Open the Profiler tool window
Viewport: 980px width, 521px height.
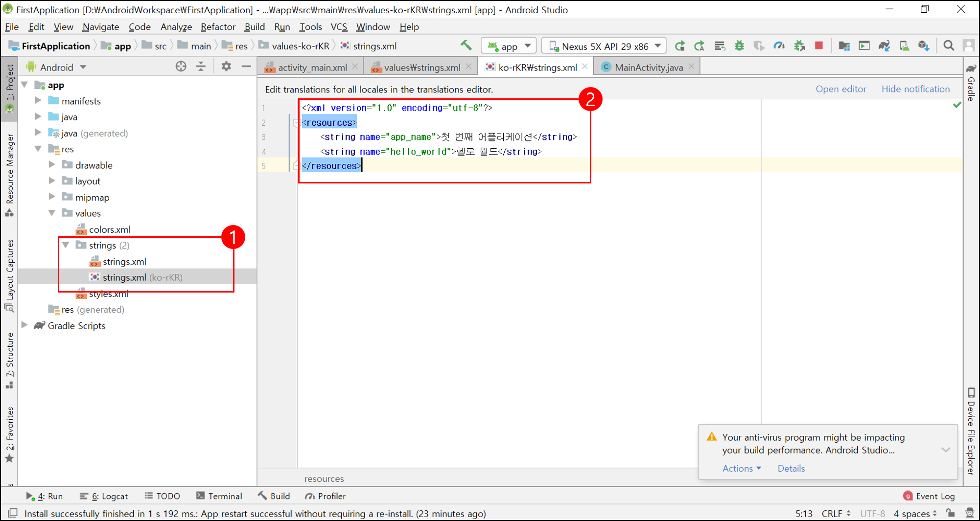click(326, 496)
